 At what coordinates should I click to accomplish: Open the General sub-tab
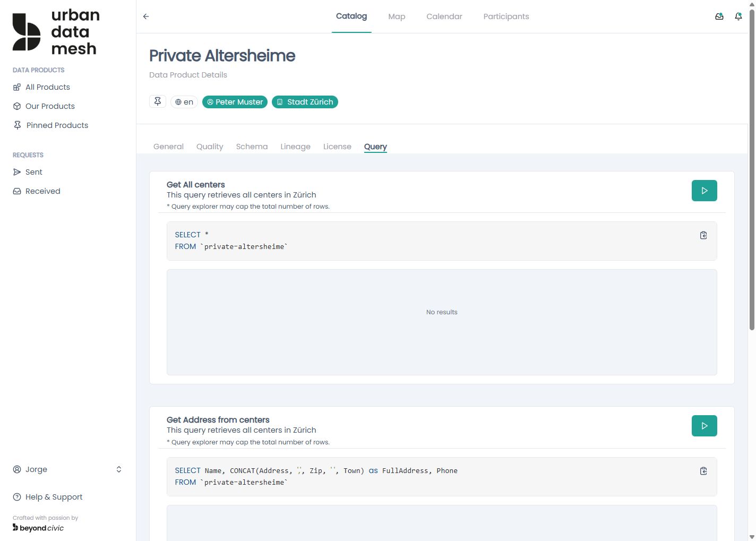pyautogui.click(x=168, y=147)
